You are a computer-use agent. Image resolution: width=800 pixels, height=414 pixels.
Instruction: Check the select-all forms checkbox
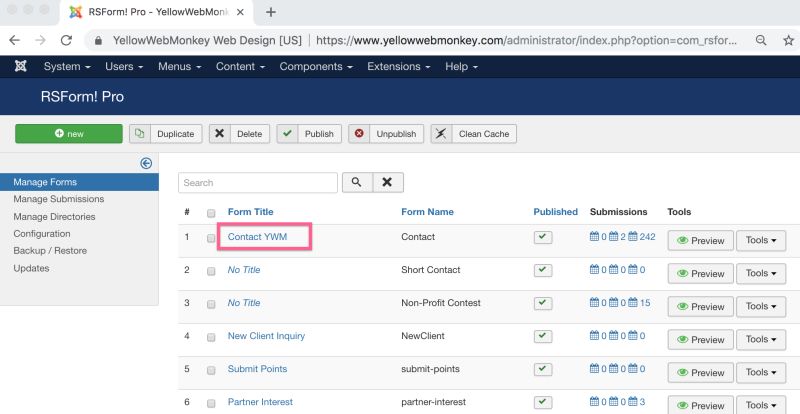(x=211, y=213)
